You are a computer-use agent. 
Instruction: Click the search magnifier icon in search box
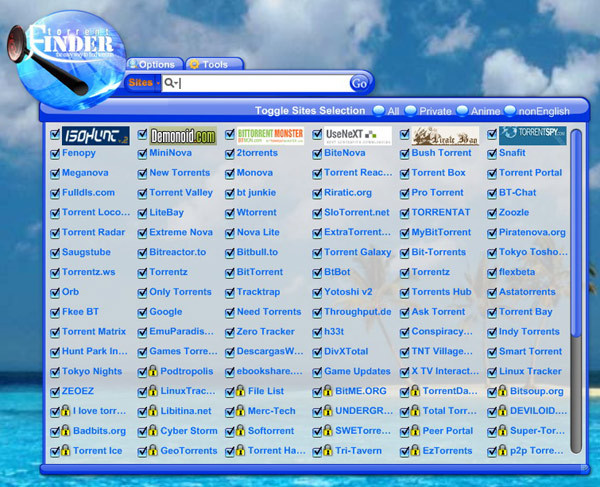click(169, 82)
